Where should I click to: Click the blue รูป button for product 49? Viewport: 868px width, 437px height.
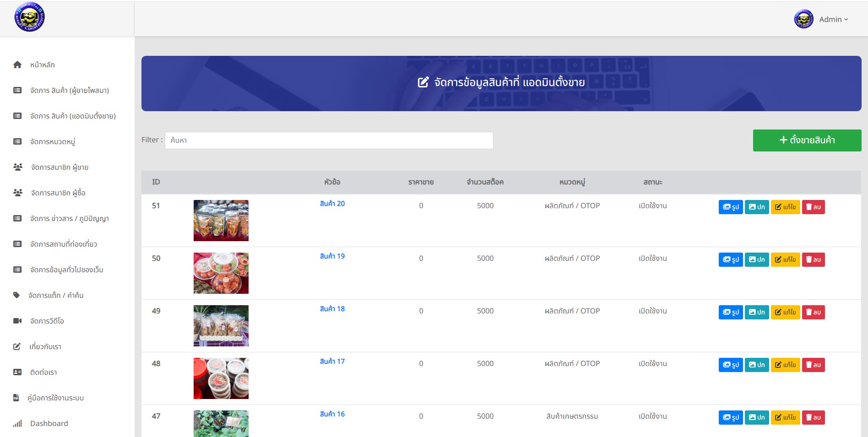(730, 312)
